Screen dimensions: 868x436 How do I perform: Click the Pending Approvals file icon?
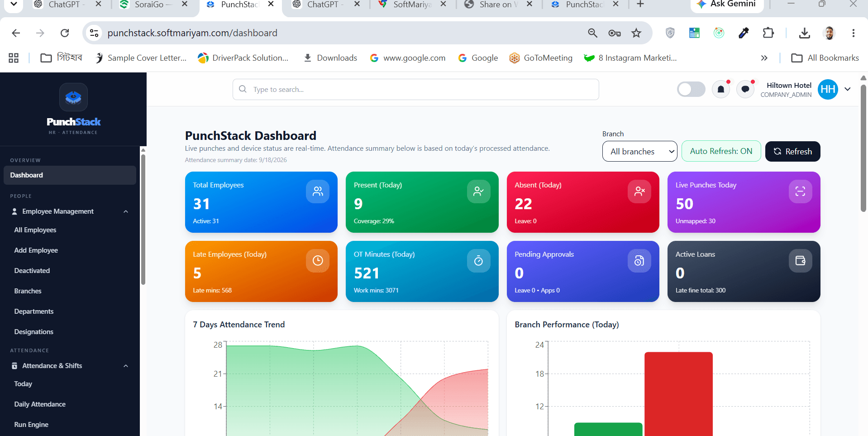click(639, 261)
